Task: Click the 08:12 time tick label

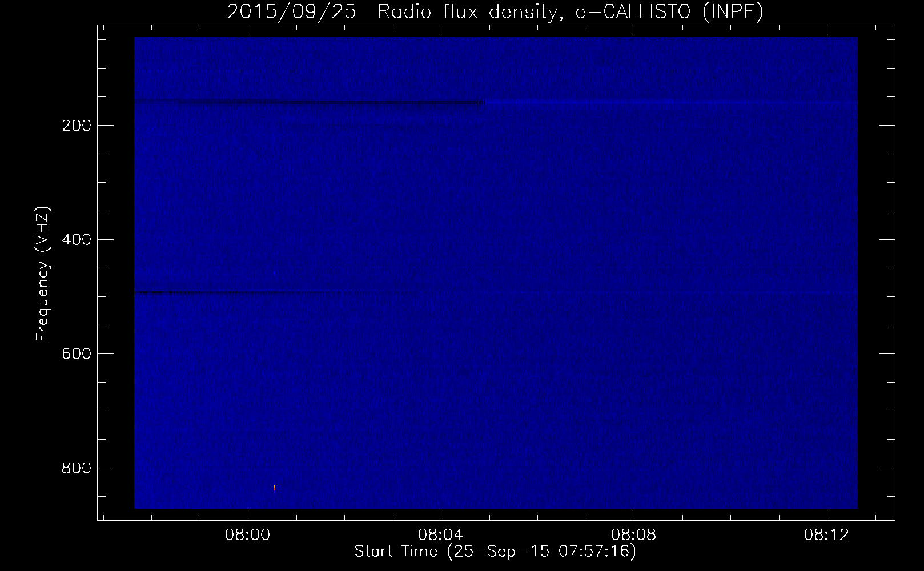Action: point(826,535)
